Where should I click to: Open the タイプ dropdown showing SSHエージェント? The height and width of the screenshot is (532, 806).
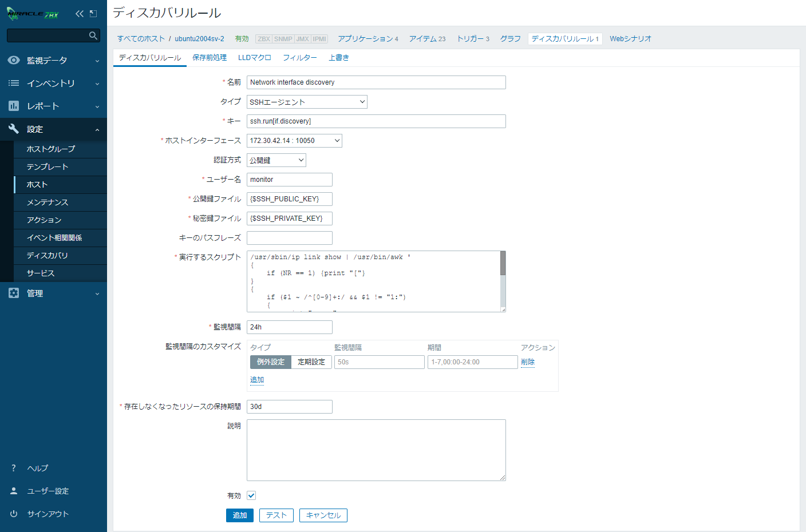307,102
